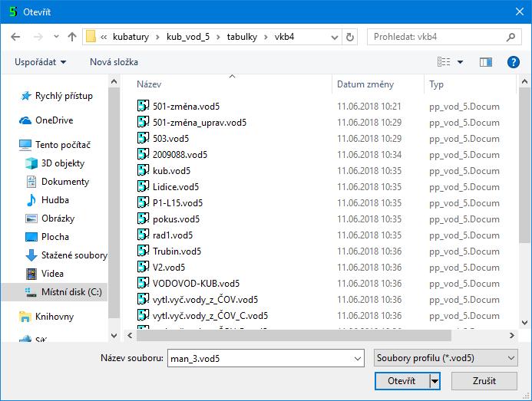
Task: Open Soubory profilu (*.vod5) filter dropdown
Action: 445,358
